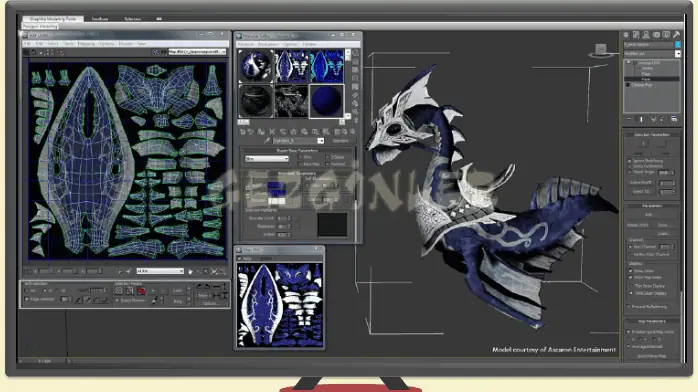Collapse the Shader Basic Parameters rollout
Image resolution: width=698 pixels, height=392 pixels.
[297, 151]
